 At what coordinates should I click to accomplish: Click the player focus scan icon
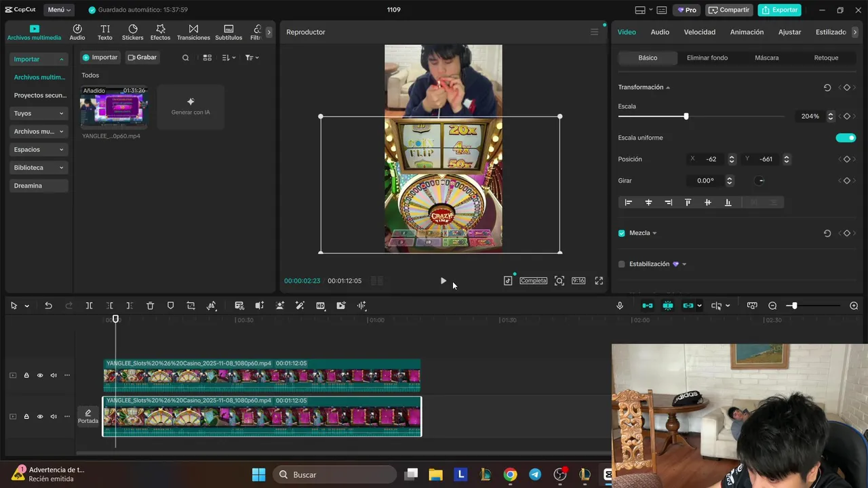tap(559, 281)
